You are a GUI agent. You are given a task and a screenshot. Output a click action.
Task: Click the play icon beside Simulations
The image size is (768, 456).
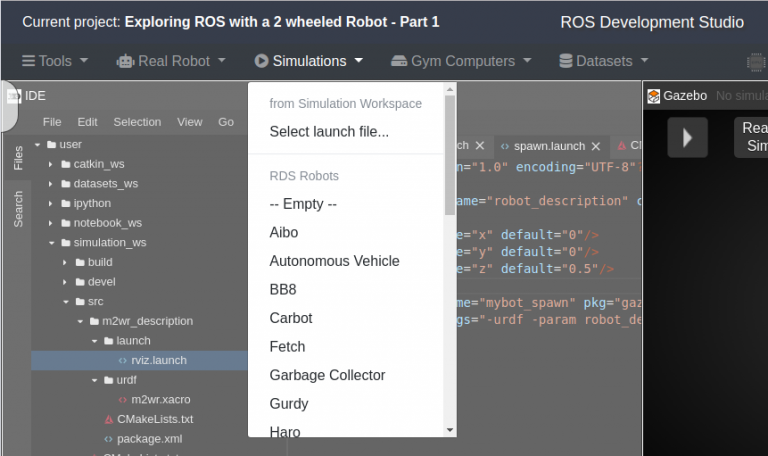[261, 61]
